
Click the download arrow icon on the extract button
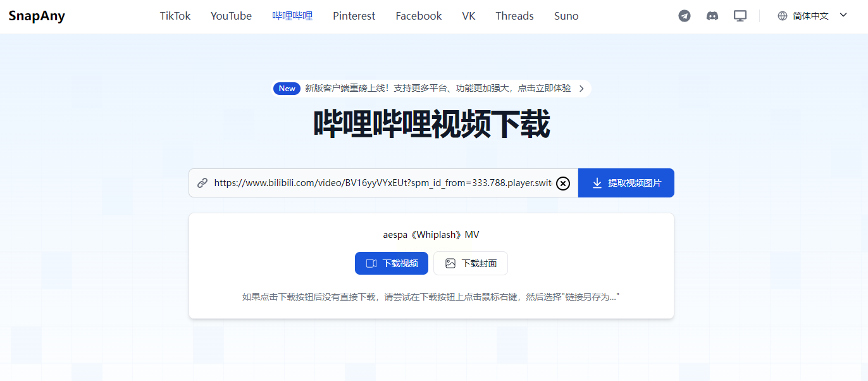597,183
